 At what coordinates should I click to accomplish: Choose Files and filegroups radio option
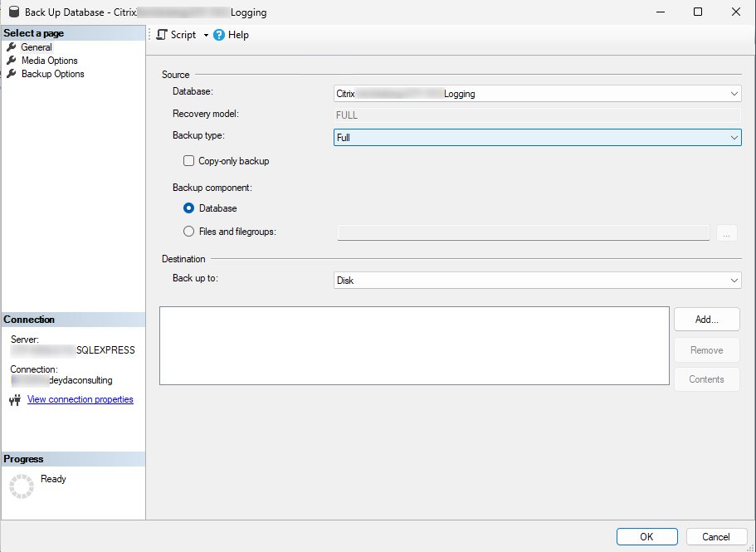tap(189, 232)
